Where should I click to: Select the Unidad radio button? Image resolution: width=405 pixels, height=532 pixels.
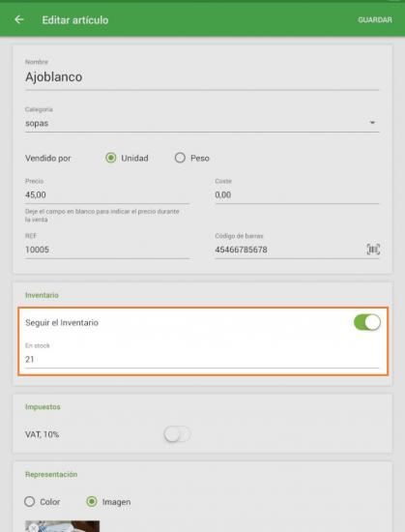pos(111,158)
